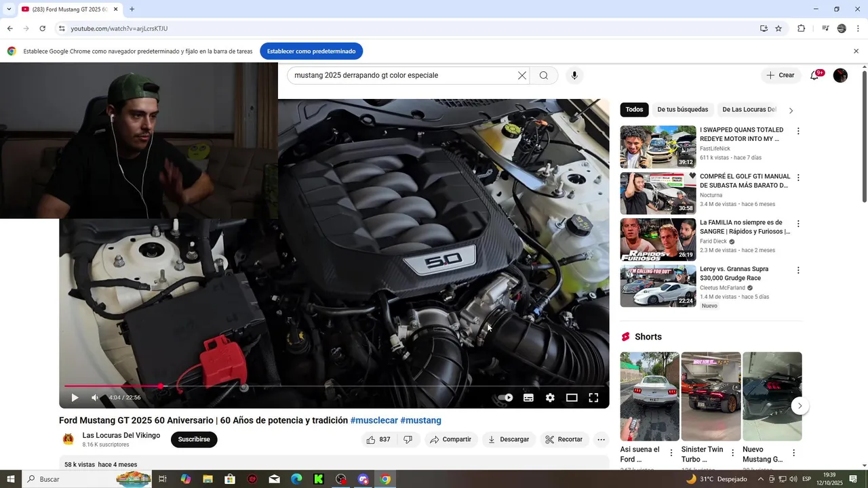The image size is (868, 488).
Task: Clear the YouTube search box text
Action: click(522, 75)
